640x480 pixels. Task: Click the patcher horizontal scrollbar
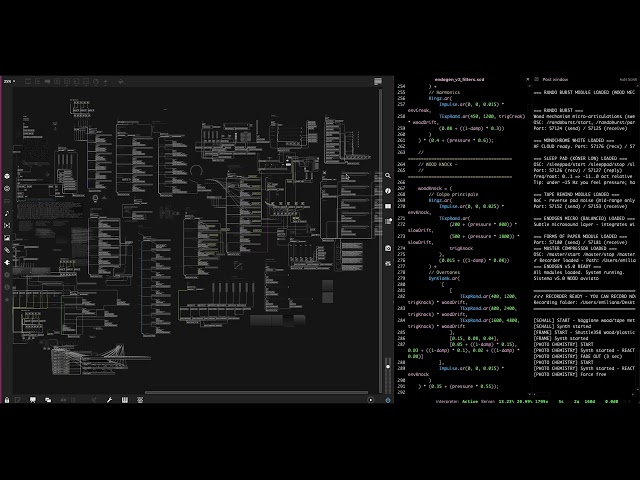click(x=256, y=393)
